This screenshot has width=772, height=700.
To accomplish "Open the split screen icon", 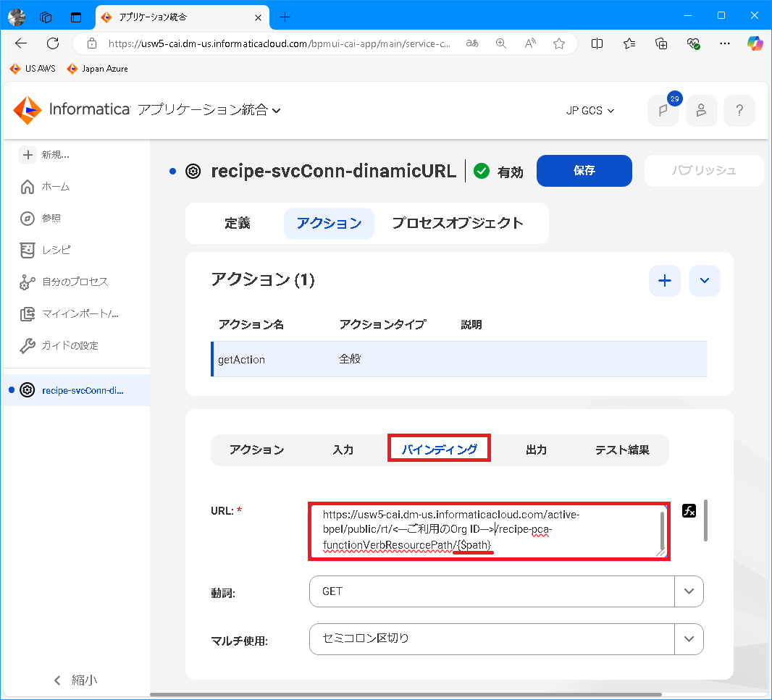I will tap(597, 43).
